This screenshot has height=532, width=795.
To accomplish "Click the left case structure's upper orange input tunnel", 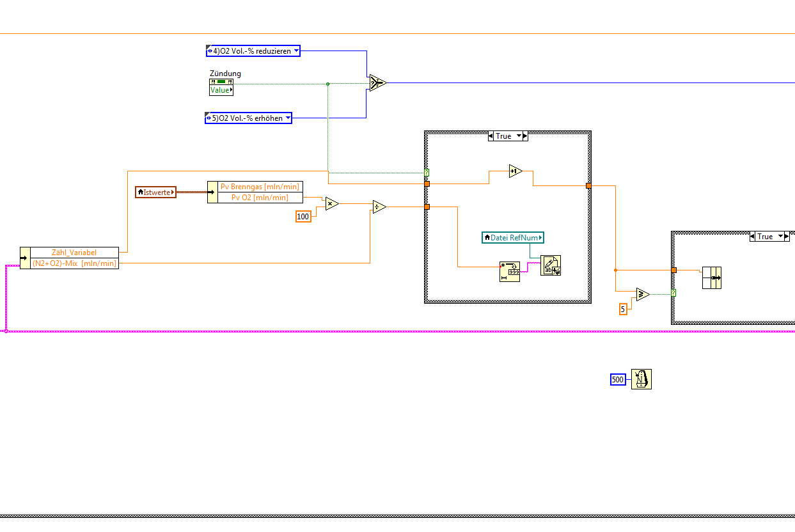I will (x=427, y=184).
